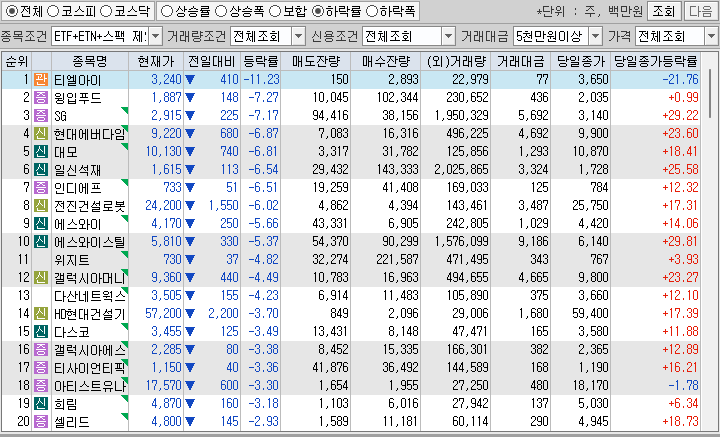Click the 증 badge icon for 아티스트유나

click(41, 386)
